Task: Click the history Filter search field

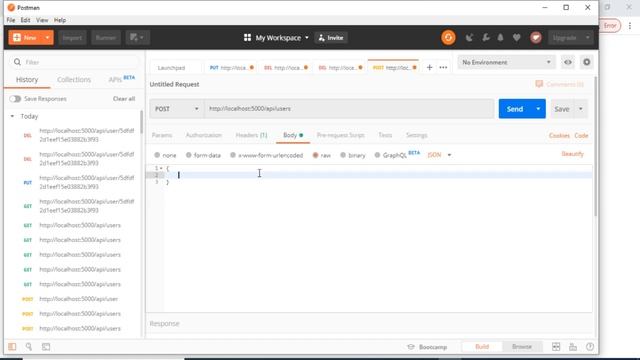Action: point(74,62)
